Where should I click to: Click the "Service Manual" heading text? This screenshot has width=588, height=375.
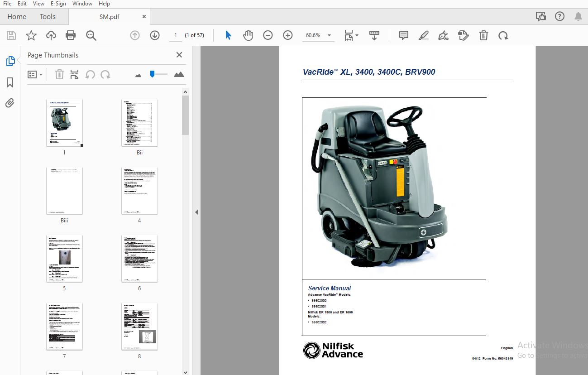point(330,288)
